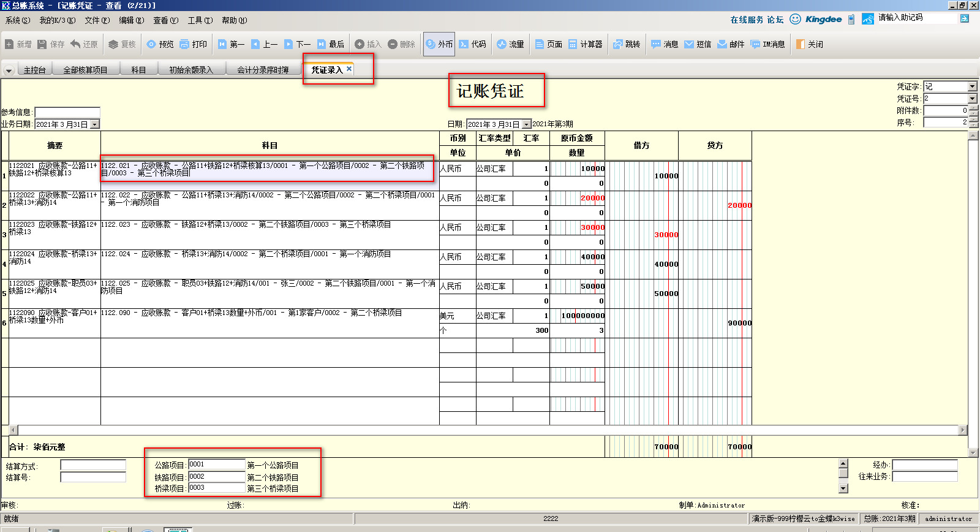Click the 流量 (Cash flow) icon
980x532 pixels.
(x=510, y=44)
